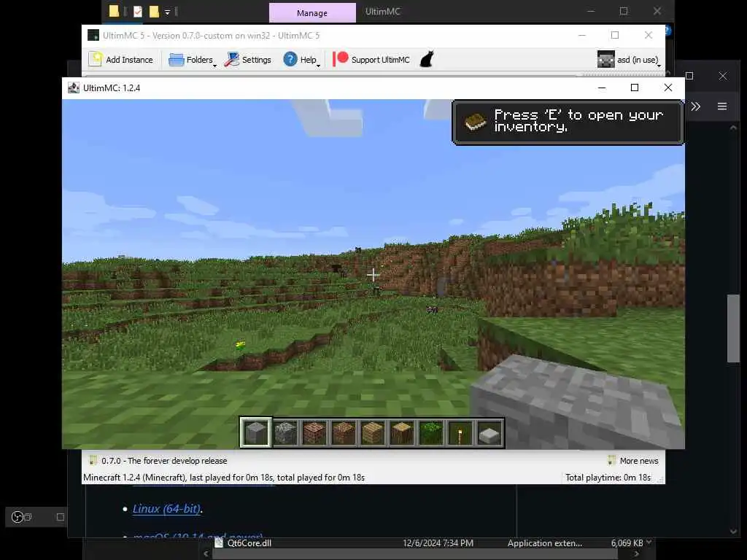
Task: Select the leaves hotbar slot
Action: (x=431, y=433)
